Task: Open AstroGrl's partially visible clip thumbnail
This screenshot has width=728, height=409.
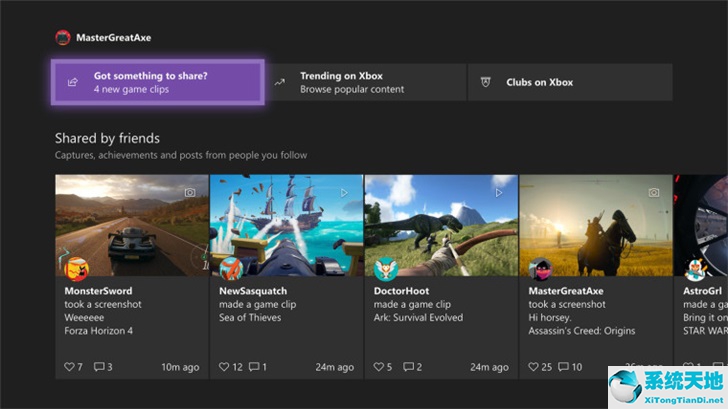Action: tap(701, 225)
